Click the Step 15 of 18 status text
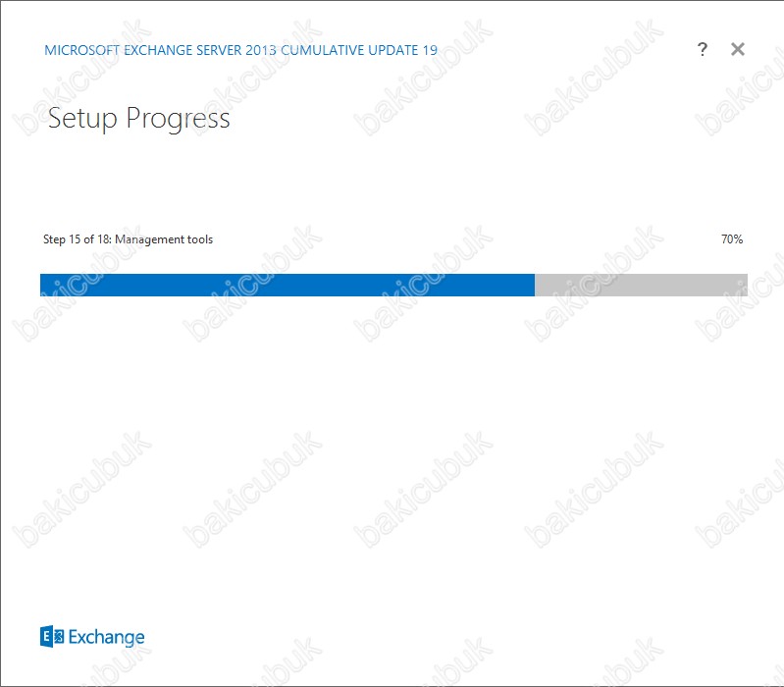784x687 pixels. coord(77,239)
